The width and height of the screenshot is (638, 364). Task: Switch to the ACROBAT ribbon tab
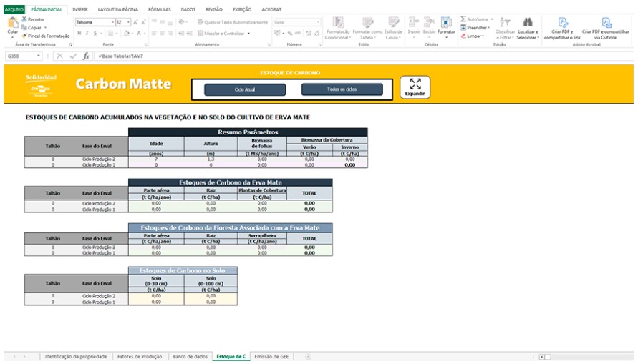point(271,9)
